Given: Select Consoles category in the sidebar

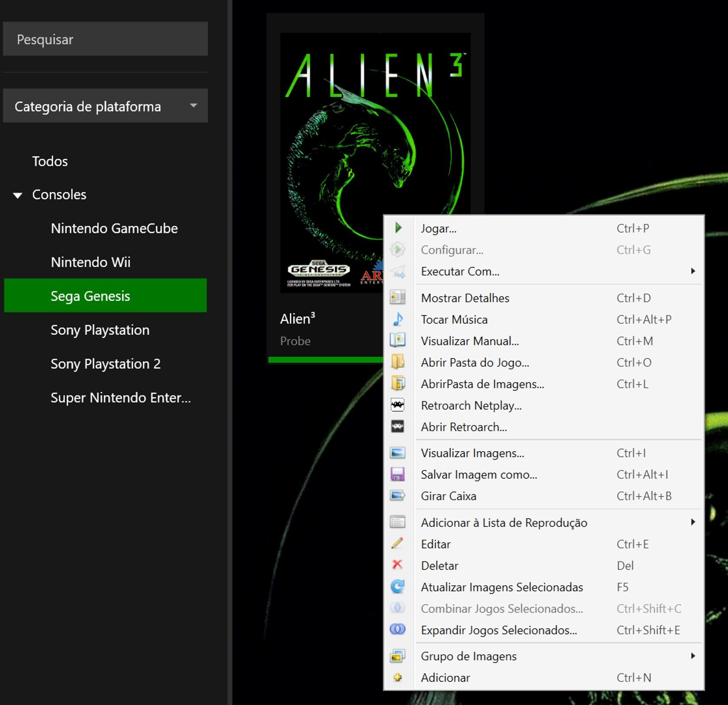Looking at the screenshot, I should [59, 194].
